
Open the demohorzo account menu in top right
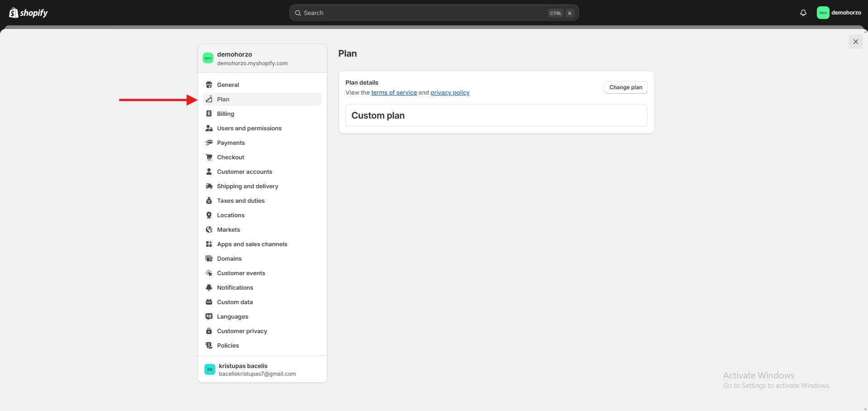(x=839, y=13)
